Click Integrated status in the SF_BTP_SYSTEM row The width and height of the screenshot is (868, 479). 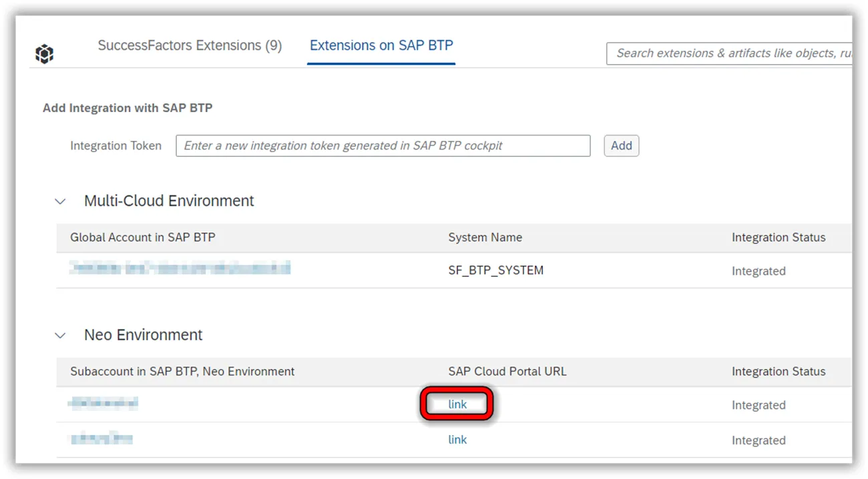758,271
